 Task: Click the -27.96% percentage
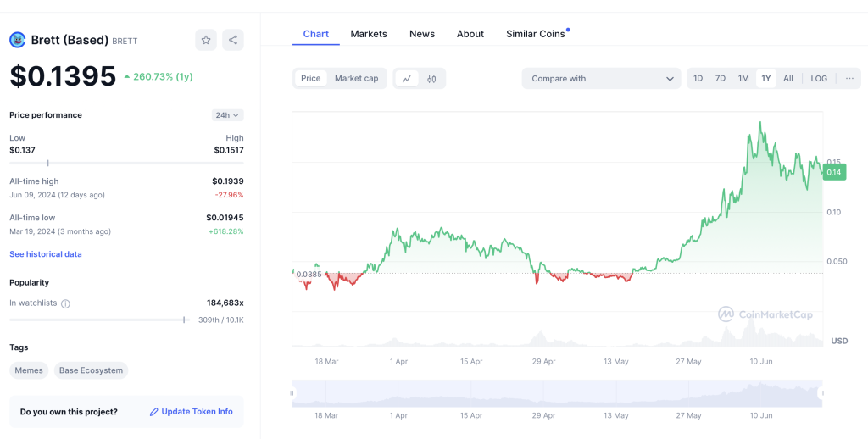[x=229, y=195]
